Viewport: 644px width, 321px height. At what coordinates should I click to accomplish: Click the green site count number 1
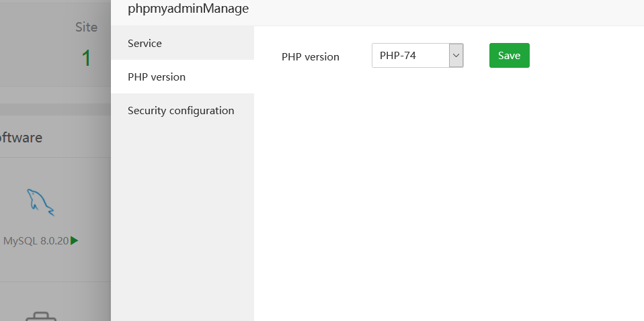(x=86, y=58)
